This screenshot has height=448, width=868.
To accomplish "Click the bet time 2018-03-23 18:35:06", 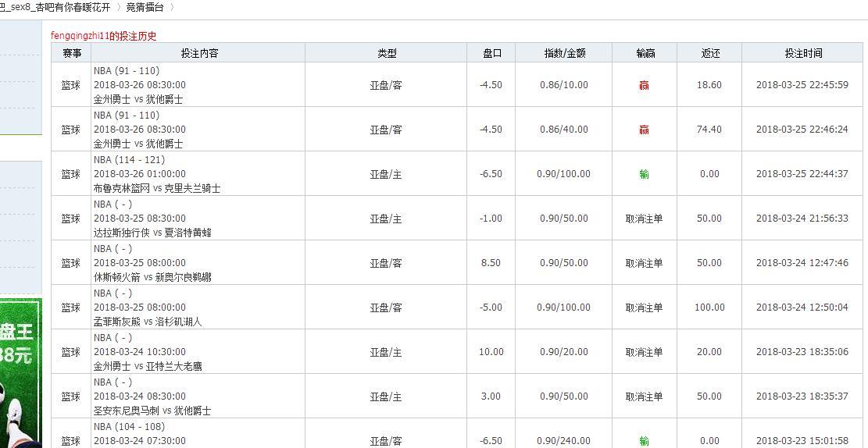I will (x=802, y=352).
